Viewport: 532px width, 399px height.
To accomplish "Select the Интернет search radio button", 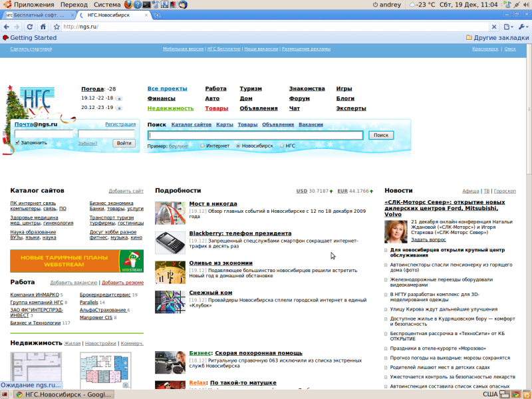I will tap(203, 146).
